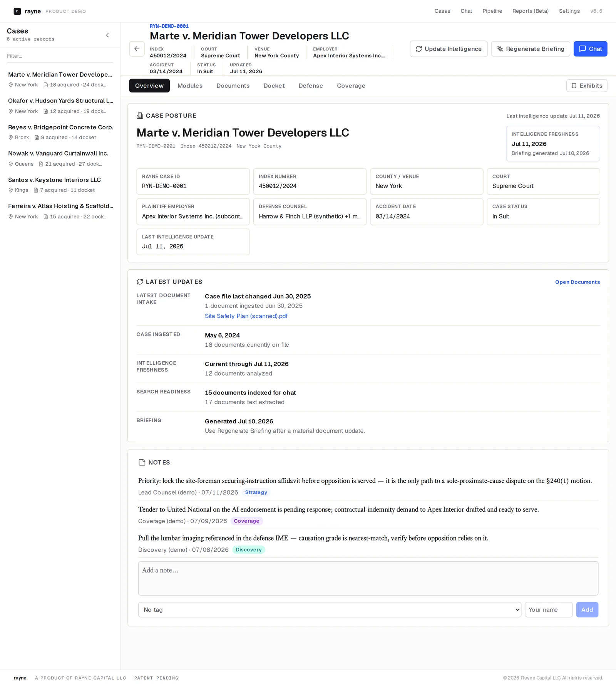Click the Notes page icon
The width and height of the screenshot is (616, 685).
click(142, 462)
